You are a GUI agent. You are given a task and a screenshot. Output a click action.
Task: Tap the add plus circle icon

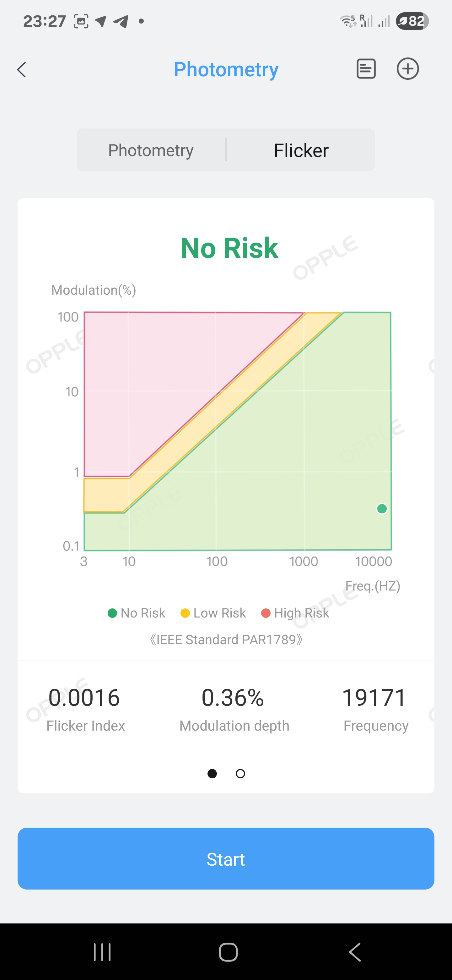point(407,69)
